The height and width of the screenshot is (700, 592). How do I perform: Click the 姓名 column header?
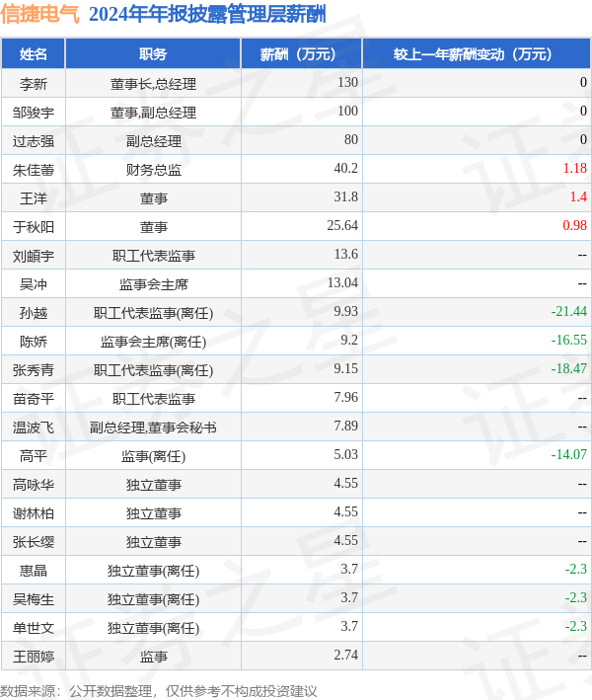point(34,54)
